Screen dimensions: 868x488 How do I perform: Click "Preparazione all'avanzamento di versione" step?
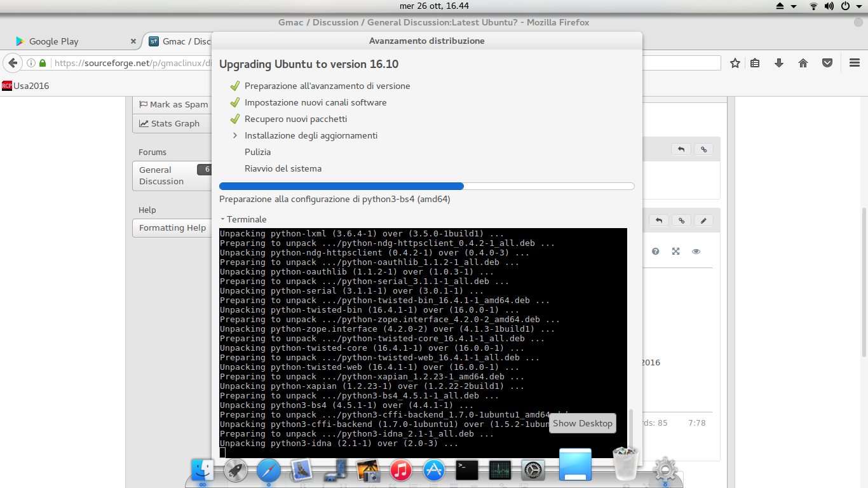coord(327,86)
